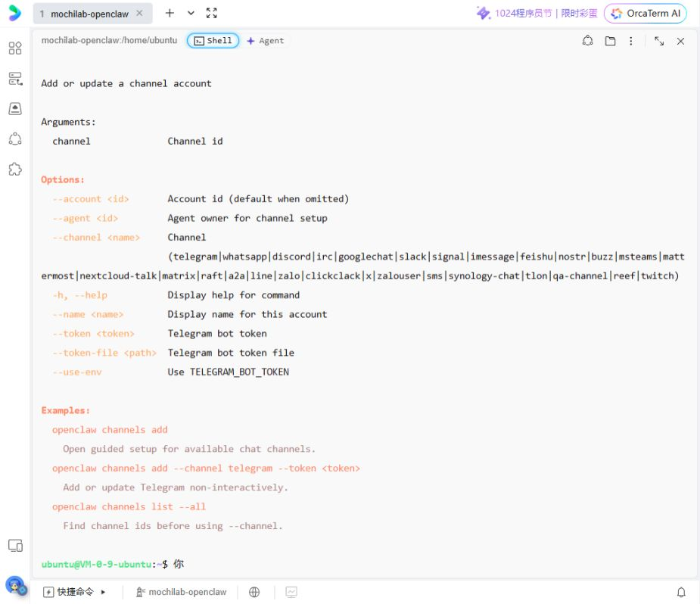Screen dimensions: 700x604
Task: Launch OrcaTerm AI
Action: click(x=646, y=14)
